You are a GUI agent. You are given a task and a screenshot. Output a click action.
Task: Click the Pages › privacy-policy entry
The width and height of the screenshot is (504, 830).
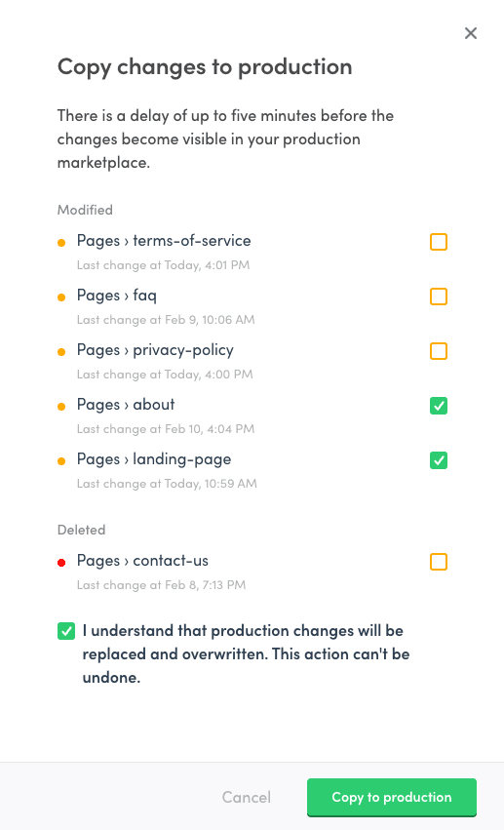[x=155, y=350]
